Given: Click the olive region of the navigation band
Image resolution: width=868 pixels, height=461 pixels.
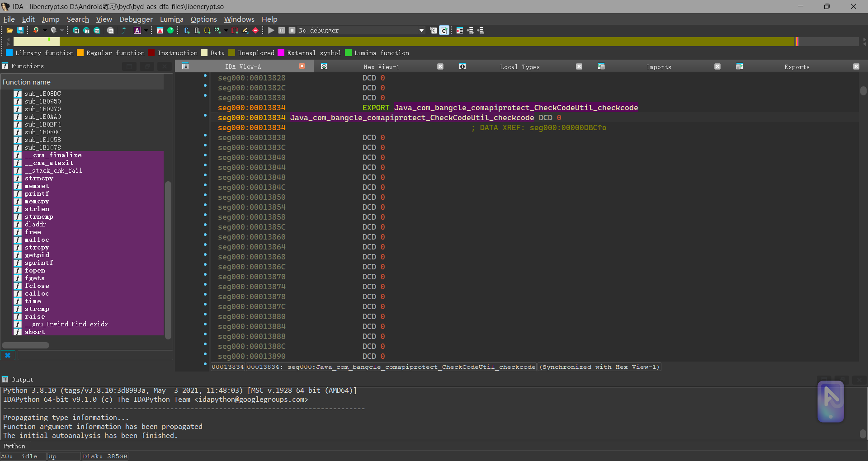Looking at the screenshot, I should click(x=427, y=42).
